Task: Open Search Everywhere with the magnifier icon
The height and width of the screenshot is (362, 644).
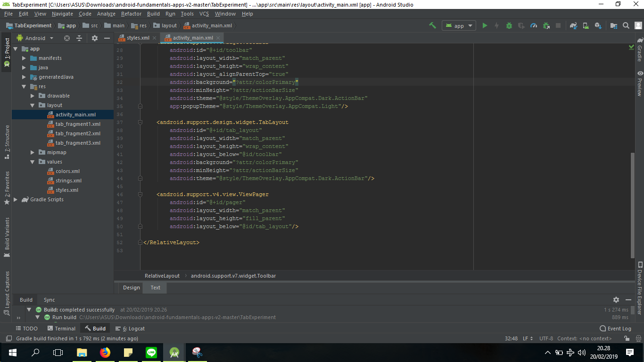Action: [626, 26]
